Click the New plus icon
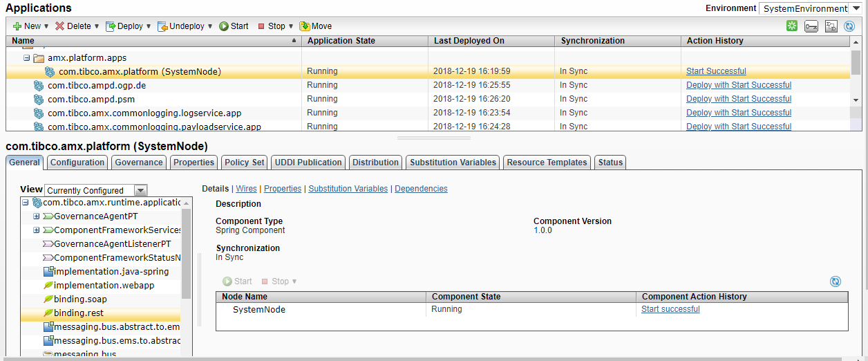Screen dimensions: 868x361 (x=17, y=26)
